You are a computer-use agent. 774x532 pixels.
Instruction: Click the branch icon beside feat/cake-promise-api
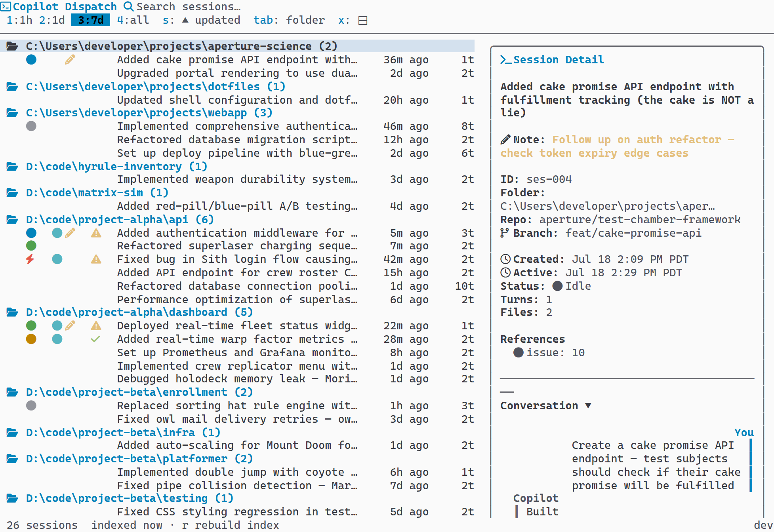coord(504,233)
